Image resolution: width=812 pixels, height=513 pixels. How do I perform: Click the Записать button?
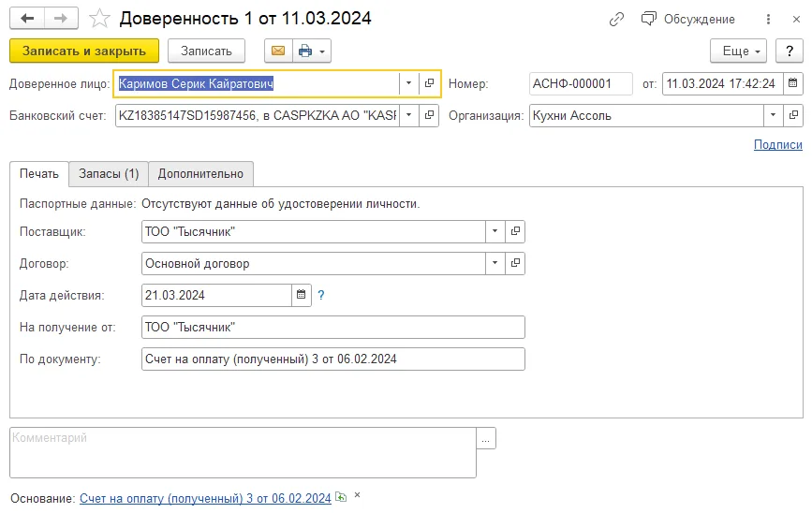click(206, 51)
